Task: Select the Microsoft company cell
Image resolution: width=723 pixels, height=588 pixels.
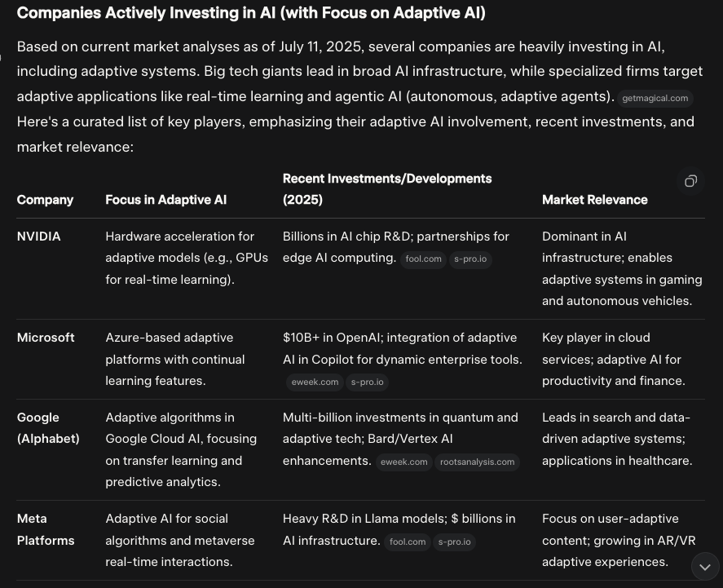Action: pos(46,338)
